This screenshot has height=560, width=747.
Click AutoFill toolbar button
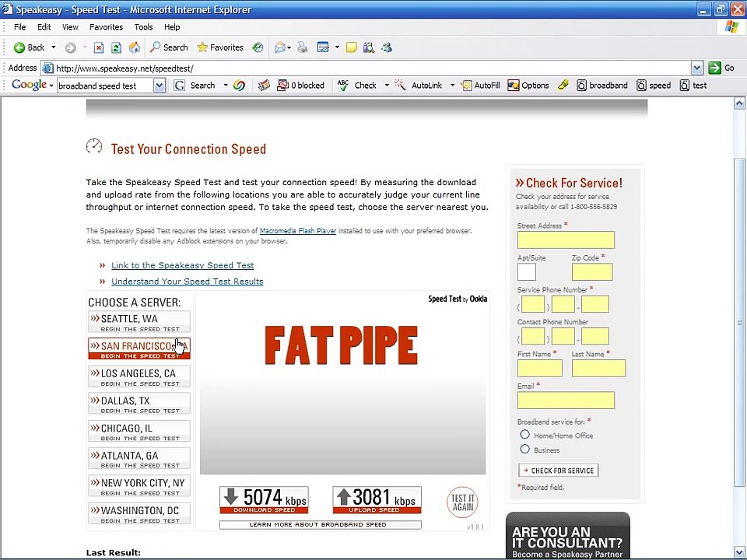(x=481, y=86)
